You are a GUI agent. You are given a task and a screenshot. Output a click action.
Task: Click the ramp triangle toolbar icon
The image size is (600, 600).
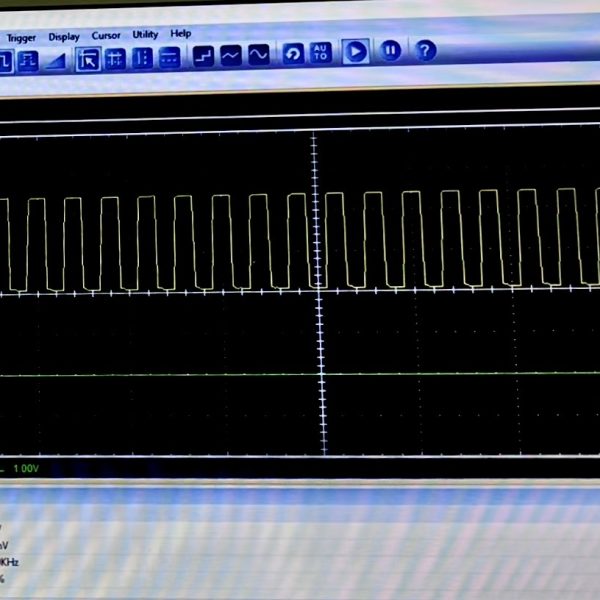(x=56, y=61)
